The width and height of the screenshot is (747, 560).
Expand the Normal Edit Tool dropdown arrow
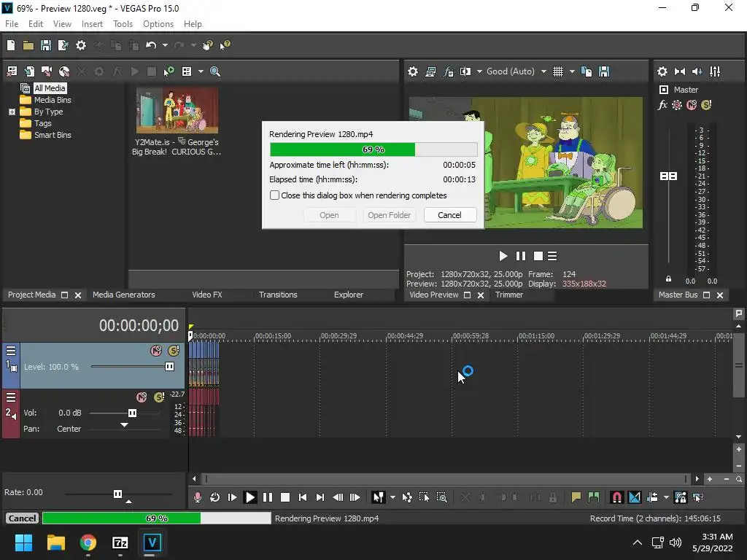[x=392, y=497]
